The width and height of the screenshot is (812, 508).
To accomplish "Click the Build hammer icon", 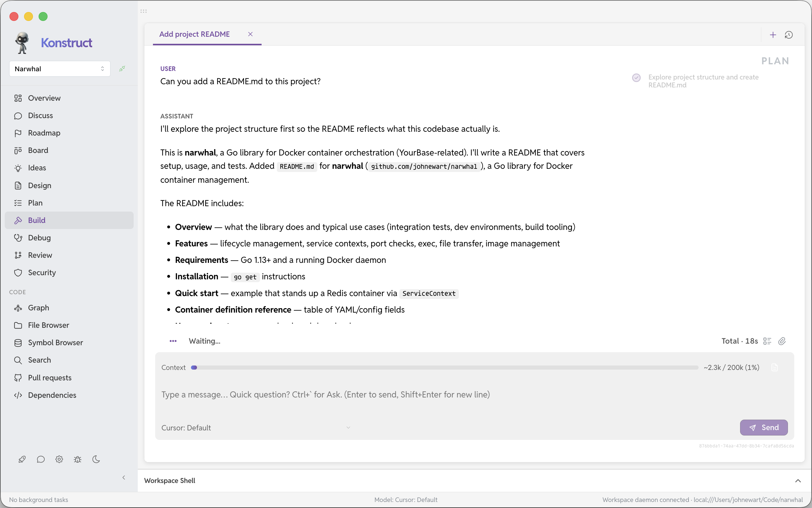I will pyautogui.click(x=18, y=220).
